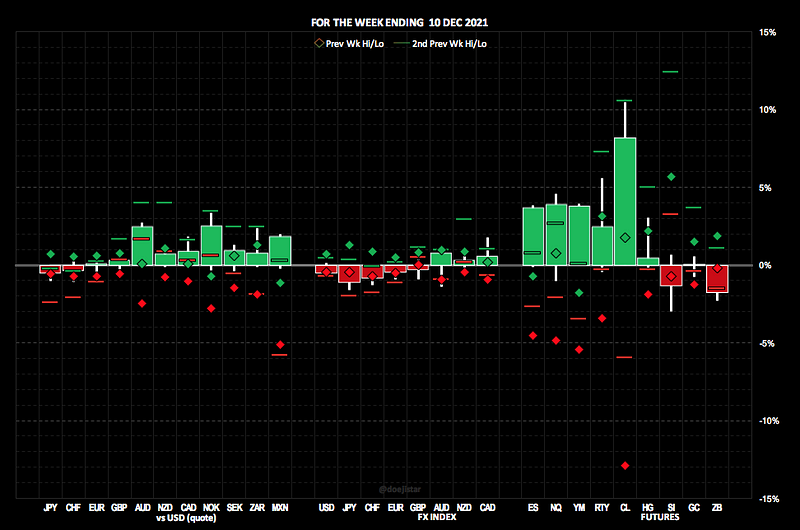Click the red diamond below the ES bar

533,335
